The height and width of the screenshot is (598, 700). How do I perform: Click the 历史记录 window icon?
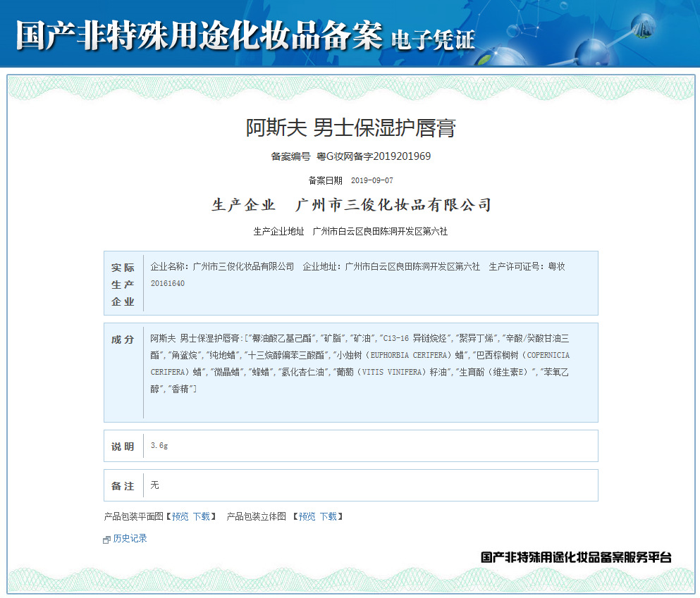click(x=106, y=540)
